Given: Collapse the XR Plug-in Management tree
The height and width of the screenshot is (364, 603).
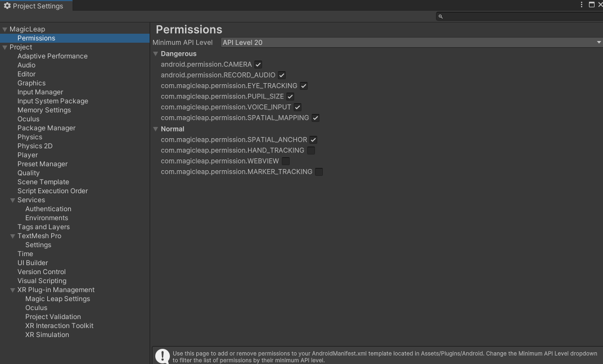Looking at the screenshot, I should 12,290.
